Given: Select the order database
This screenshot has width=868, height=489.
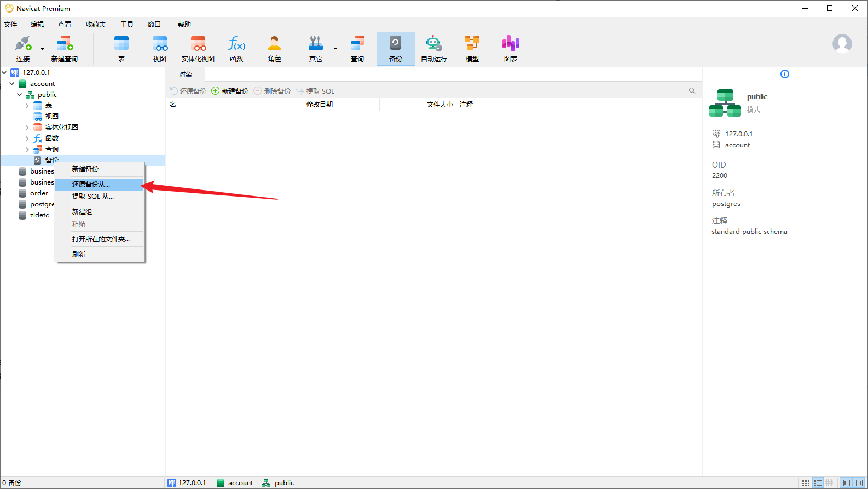Looking at the screenshot, I should pyautogui.click(x=39, y=193).
